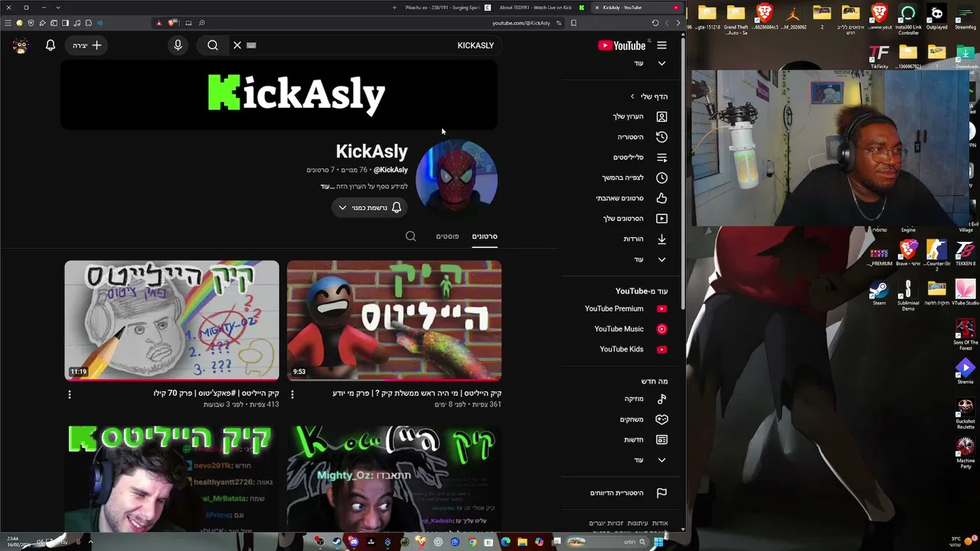The image size is (980, 551).
Task: Open Google Chrome from the taskbar
Action: (x=472, y=542)
